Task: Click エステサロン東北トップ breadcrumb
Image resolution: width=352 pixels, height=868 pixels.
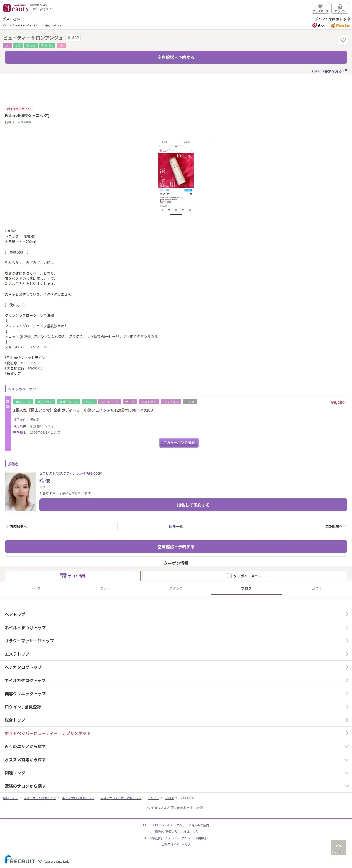Action: click(x=78, y=798)
